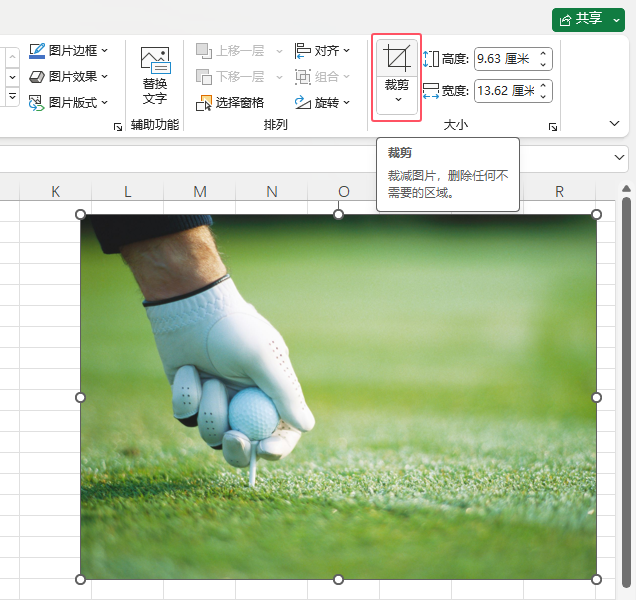636x600 pixels.
Task: Open the Size (大小) group dialog launcher
Action: coord(552,127)
